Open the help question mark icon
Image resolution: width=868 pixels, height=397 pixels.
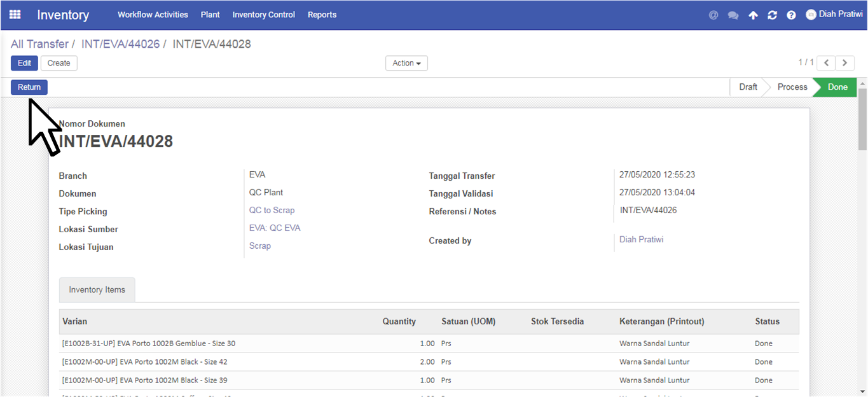791,15
